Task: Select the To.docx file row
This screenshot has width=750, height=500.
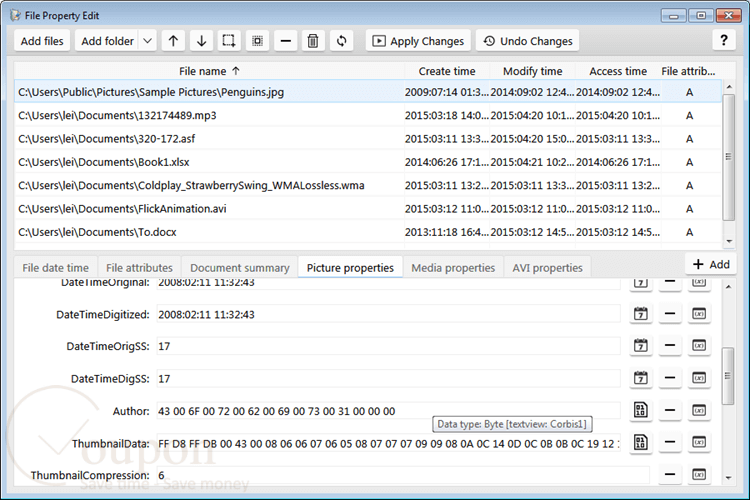Action: 367,232
